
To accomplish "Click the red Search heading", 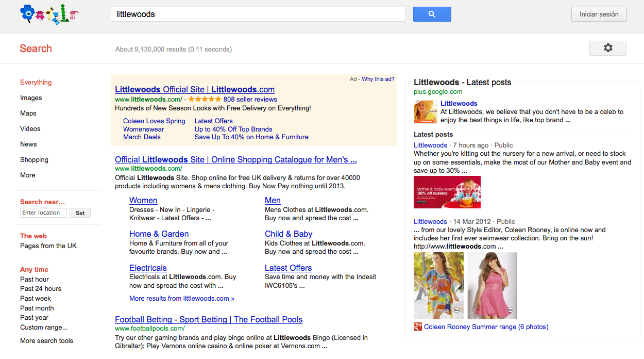I will tap(36, 48).
